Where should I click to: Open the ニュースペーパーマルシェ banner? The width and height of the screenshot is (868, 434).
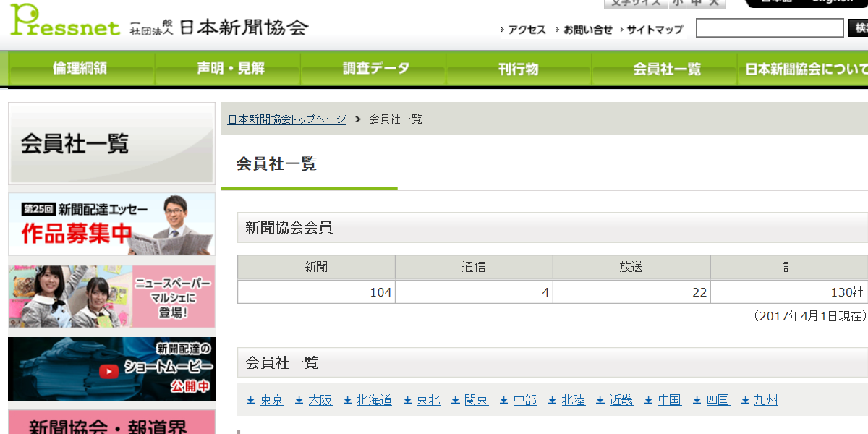[111, 297]
